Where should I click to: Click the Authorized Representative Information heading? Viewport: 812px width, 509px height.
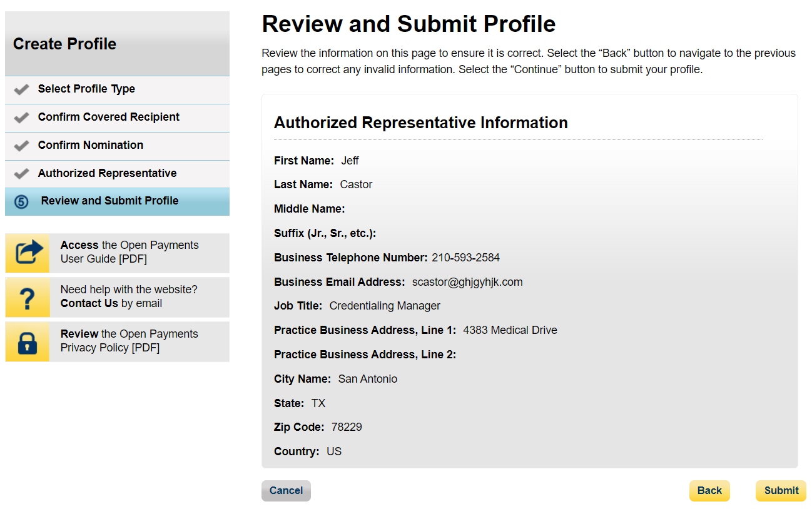(x=420, y=123)
